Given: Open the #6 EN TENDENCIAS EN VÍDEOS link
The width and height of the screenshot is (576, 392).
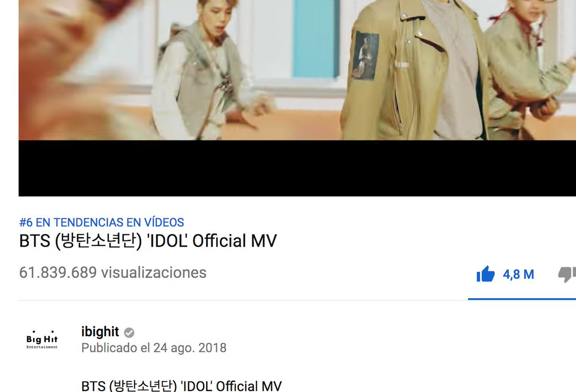Looking at the screenshot, I should click(x=102, y=223).
